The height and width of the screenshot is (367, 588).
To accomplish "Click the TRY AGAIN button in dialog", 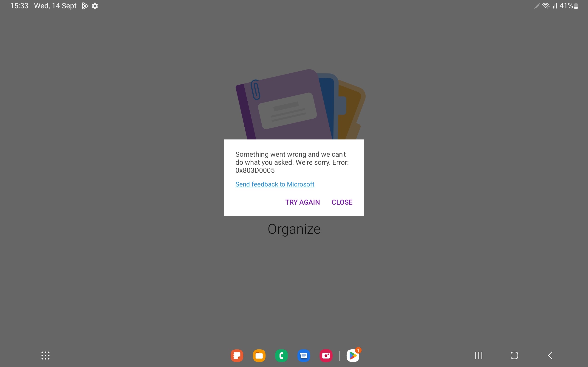I will (x=302, y=202).
